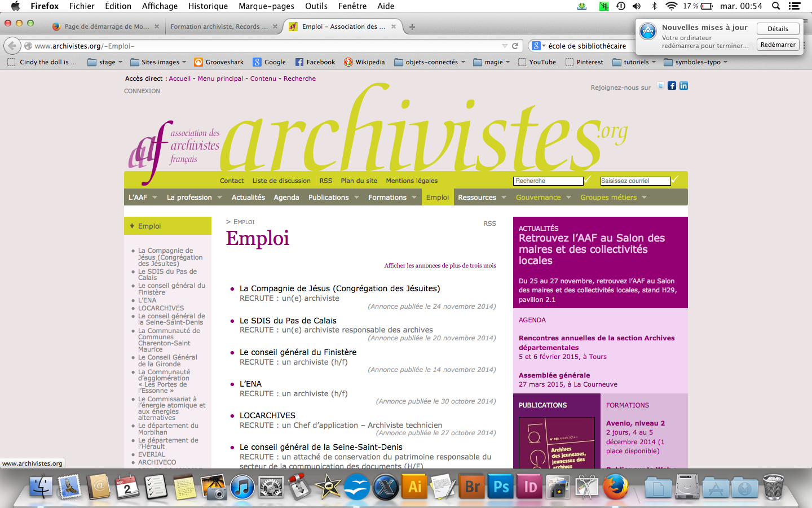
Task: Click the Wi-Fi status icon
Action: click(x=671, y=6)
